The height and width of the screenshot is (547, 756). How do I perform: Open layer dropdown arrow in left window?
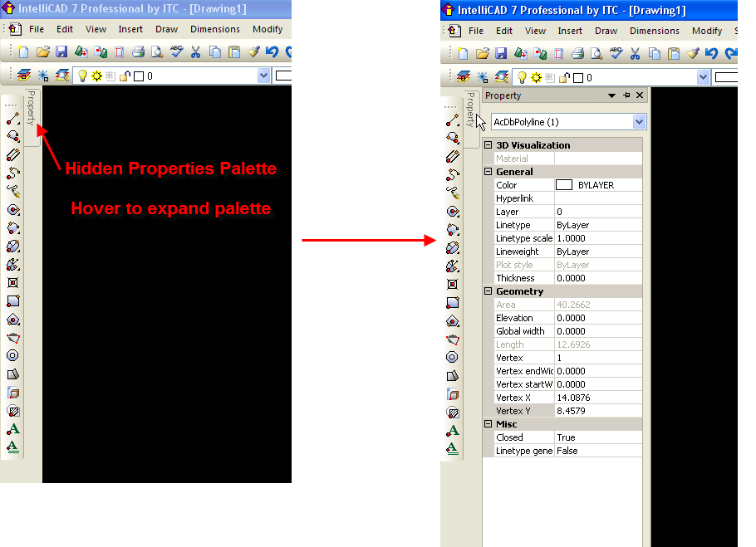(x=263, y=76)
